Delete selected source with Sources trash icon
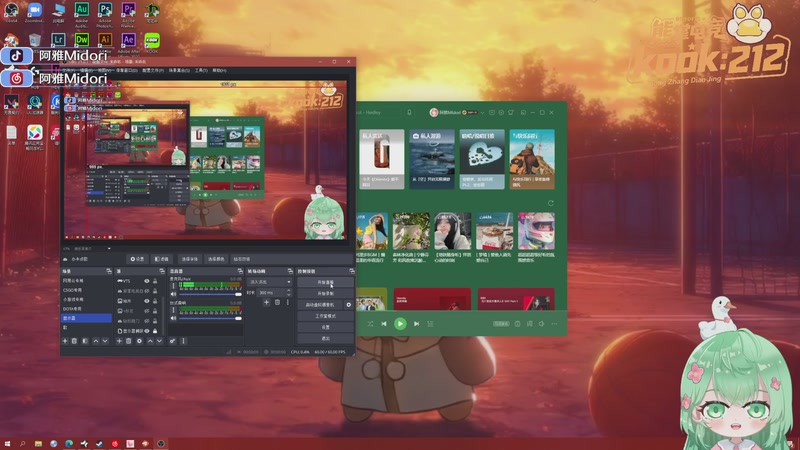Screen dimensions: 800x450 [129, 341]
